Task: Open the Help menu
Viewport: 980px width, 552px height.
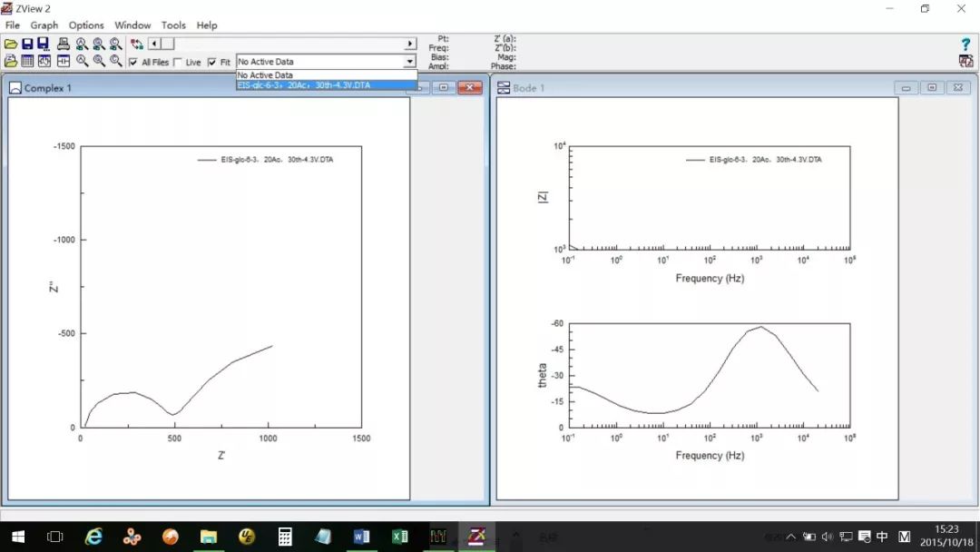Action: (207, 25)
